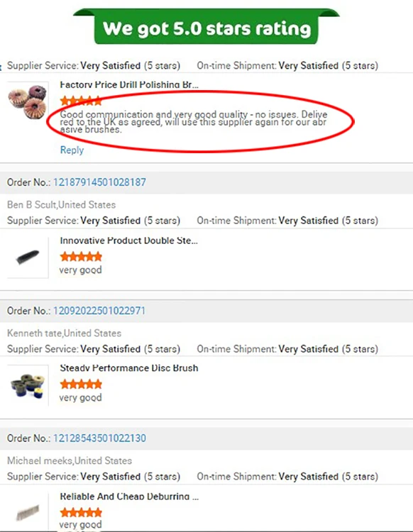
Task: Open the black strip brush thumbnail
Action: point(28,257)
